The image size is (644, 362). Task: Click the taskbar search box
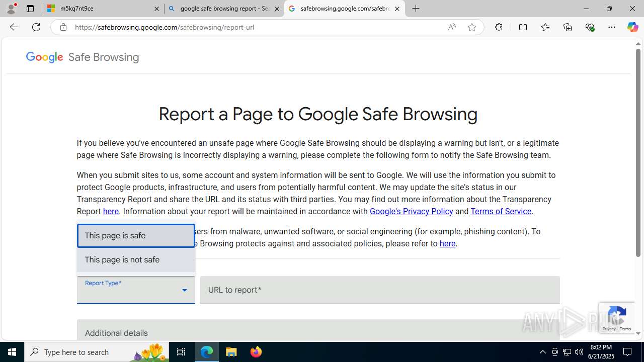coord(97,352)
